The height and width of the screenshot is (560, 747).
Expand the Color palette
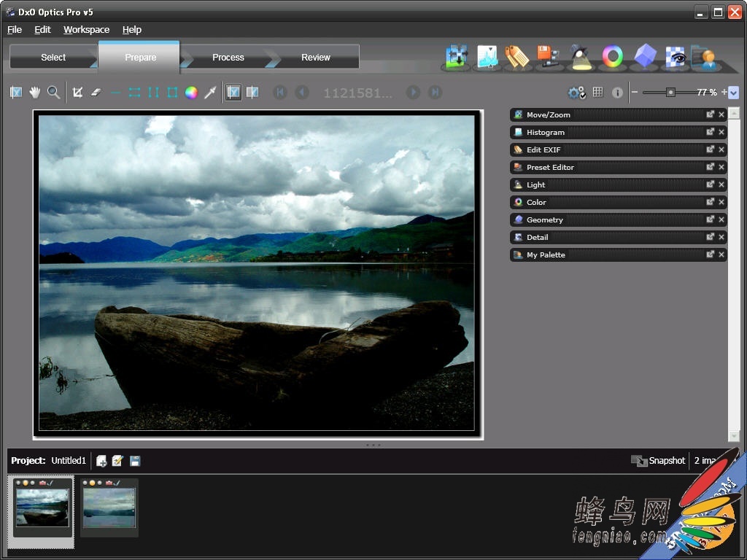tap(618, 202)
